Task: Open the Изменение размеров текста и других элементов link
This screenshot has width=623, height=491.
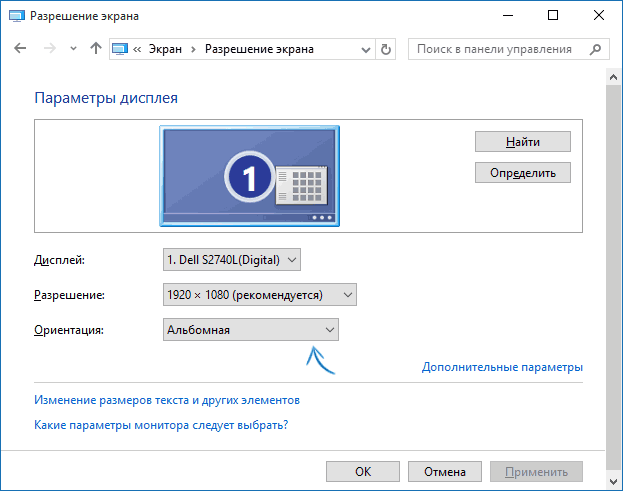Action: click(167, 400)
